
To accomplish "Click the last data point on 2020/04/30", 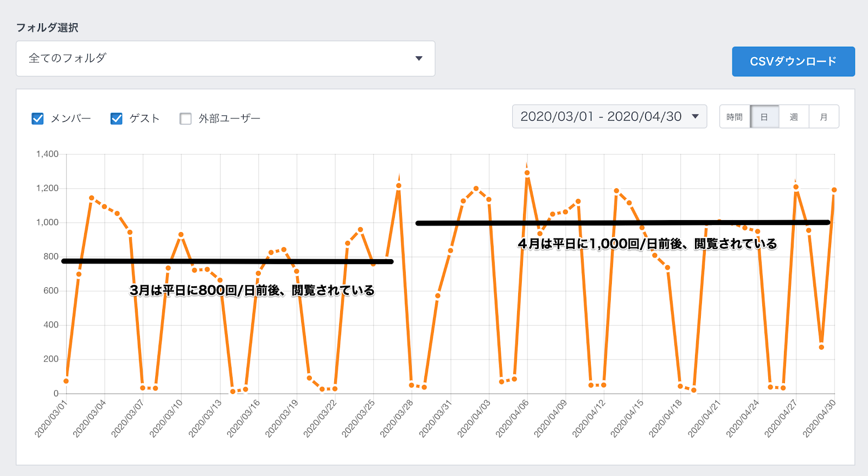I will point(834,190).
